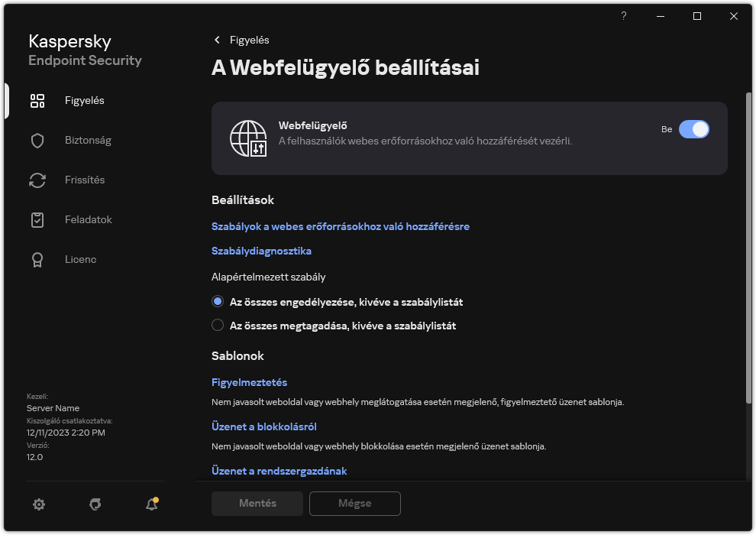
Task: Open Licenc with the badge icon
Action: (37, 259)
